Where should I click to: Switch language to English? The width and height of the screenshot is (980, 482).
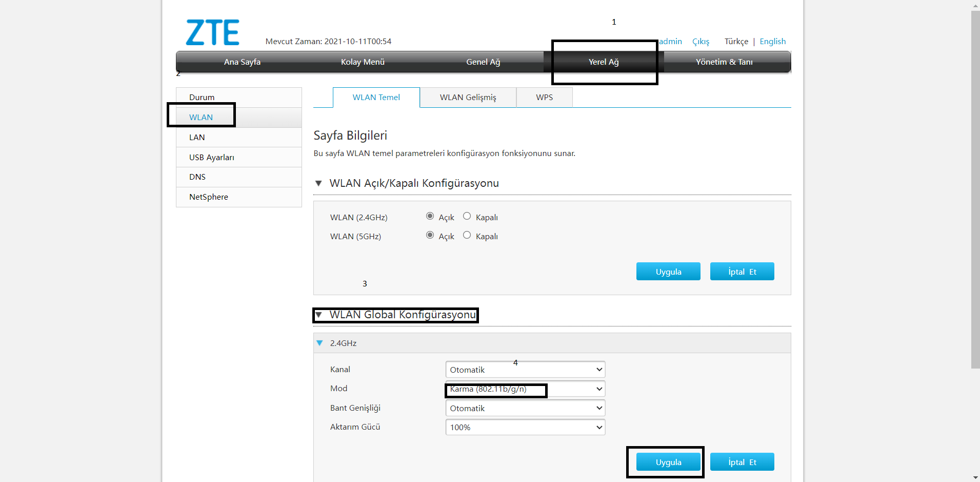[x=772, y=41]
